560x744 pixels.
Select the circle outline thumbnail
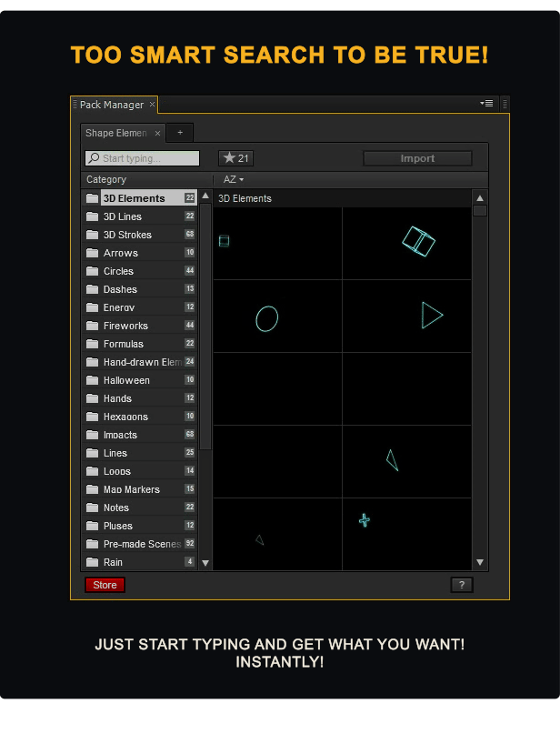click(277, 316)
